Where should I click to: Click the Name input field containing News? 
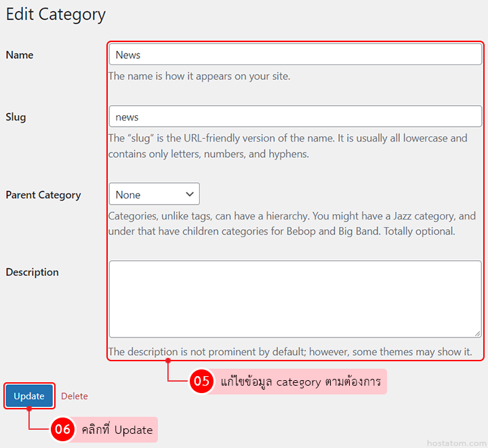(x=295, y=55)
